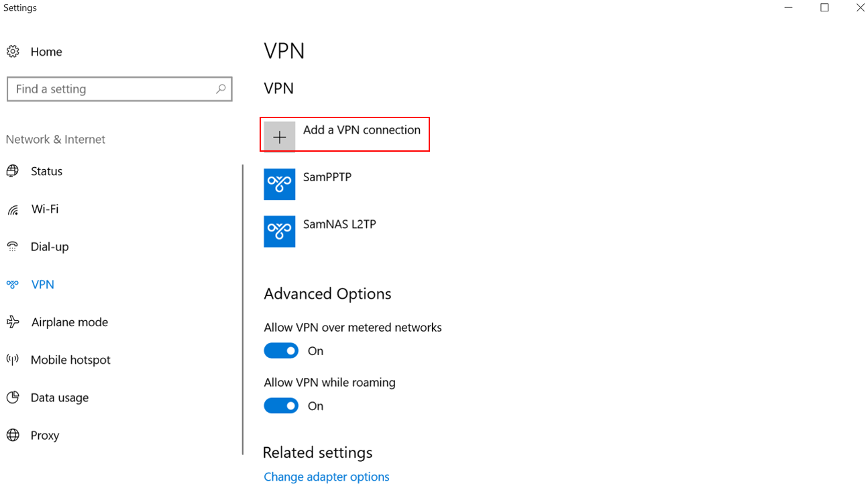
Task: Click the plus icon for adding VPN
Action: pos(280,137)
